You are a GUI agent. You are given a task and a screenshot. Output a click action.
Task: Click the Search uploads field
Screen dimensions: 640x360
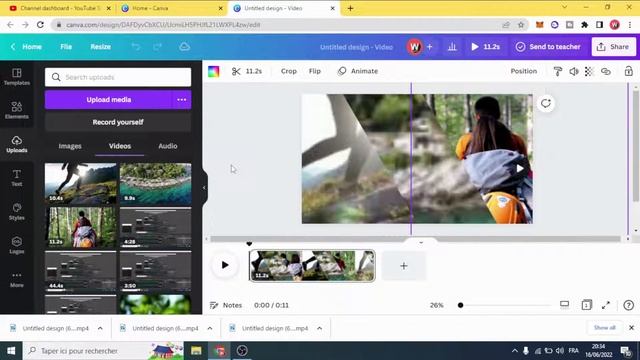point(118,77)
